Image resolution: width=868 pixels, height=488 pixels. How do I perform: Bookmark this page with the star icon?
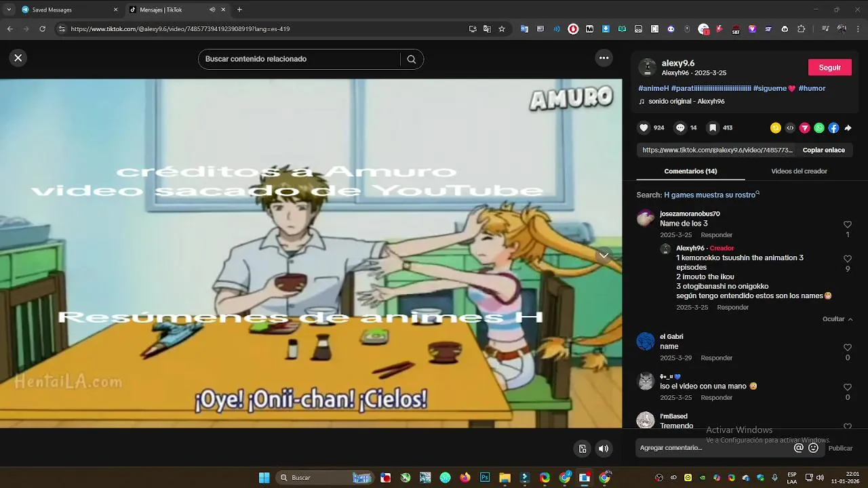[x=502, y=29]
